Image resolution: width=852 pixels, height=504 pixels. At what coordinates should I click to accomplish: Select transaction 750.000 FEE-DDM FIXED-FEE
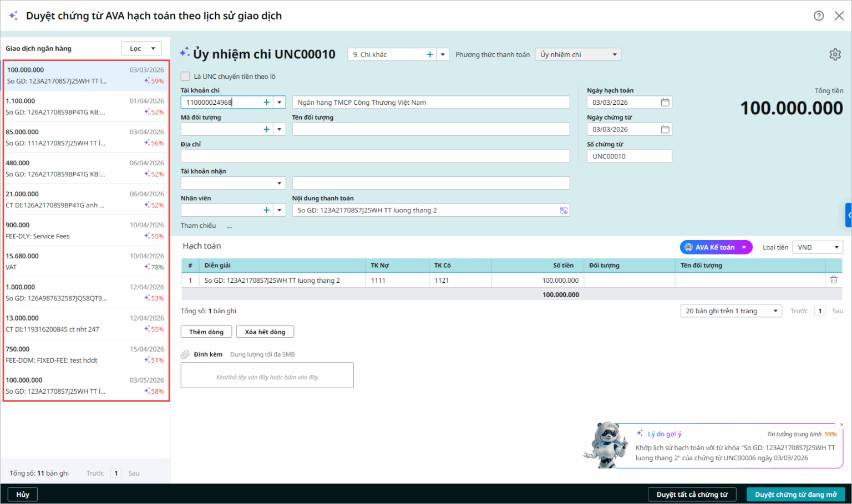pyautogui.click(x=85, y=355)
